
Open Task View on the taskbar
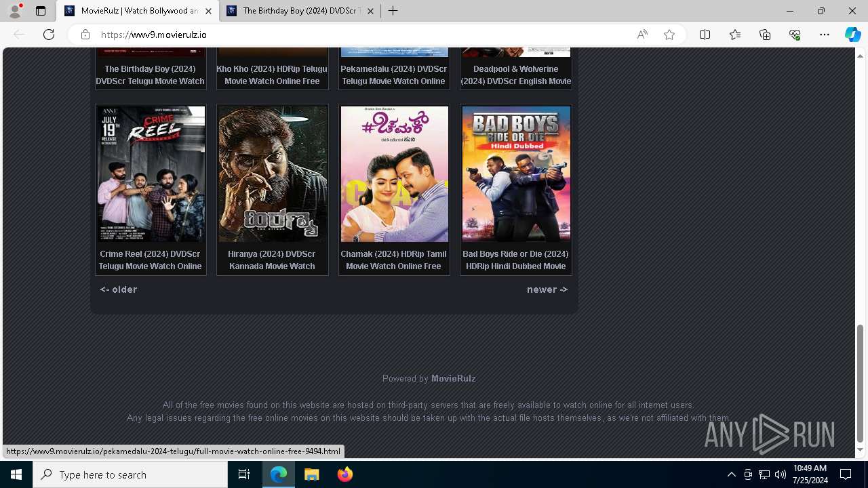(x=244, y=474)
